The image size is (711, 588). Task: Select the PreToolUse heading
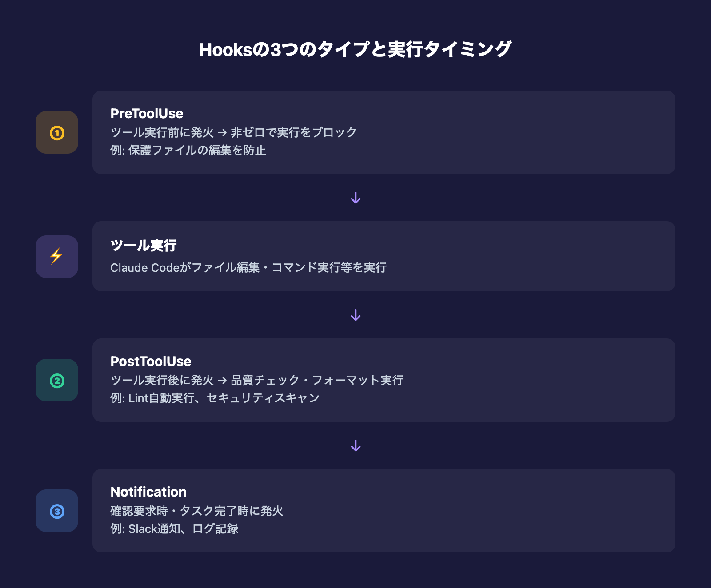click(147, 114)
